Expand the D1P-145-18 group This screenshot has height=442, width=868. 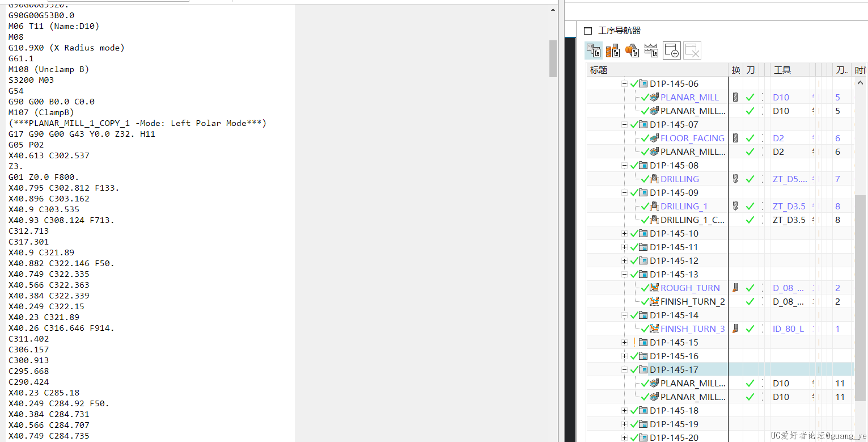625,410
